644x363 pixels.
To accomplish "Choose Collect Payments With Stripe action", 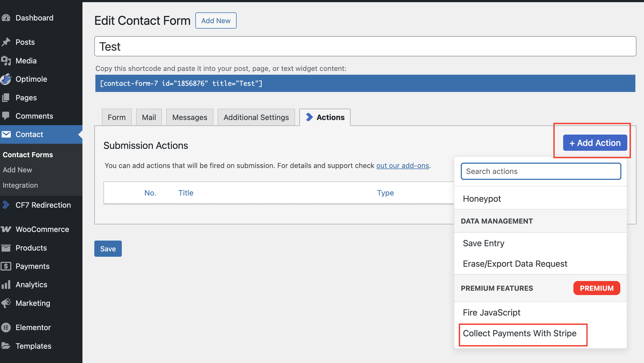I will pos(520,333).
